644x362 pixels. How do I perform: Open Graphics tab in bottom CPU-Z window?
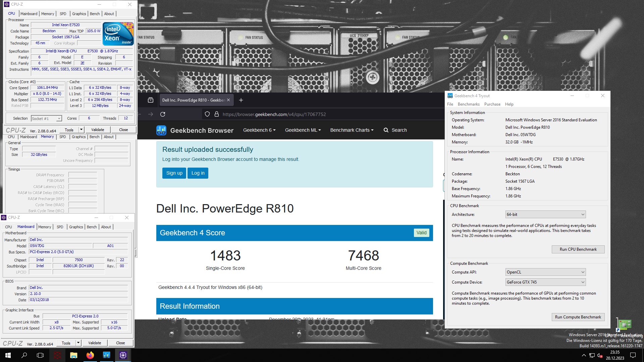tap(76, 227)
